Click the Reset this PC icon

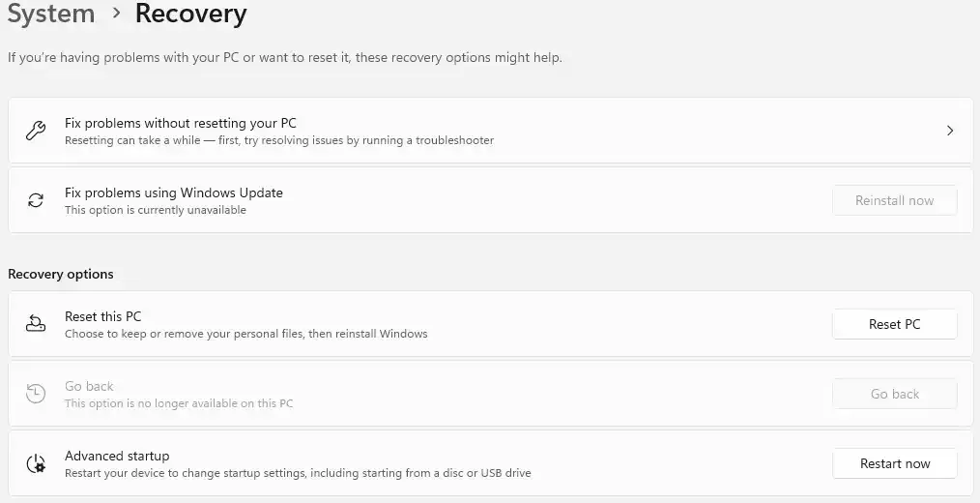[36, 324]
